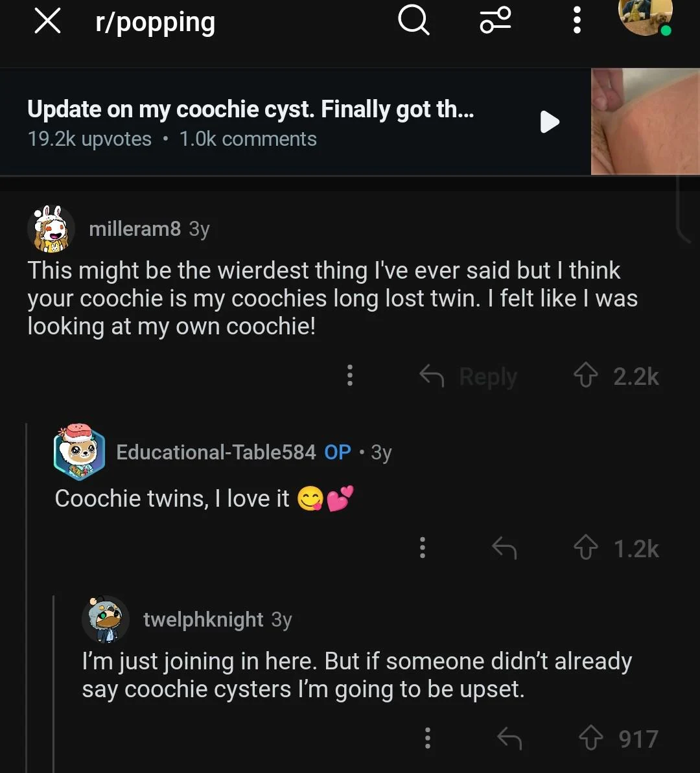Open comment sort and filter options

[496, 20]
